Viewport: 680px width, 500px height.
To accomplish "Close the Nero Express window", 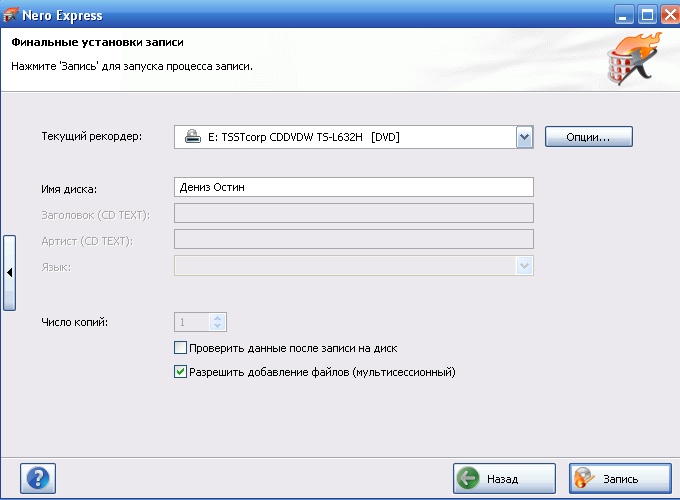I will 670,16.
